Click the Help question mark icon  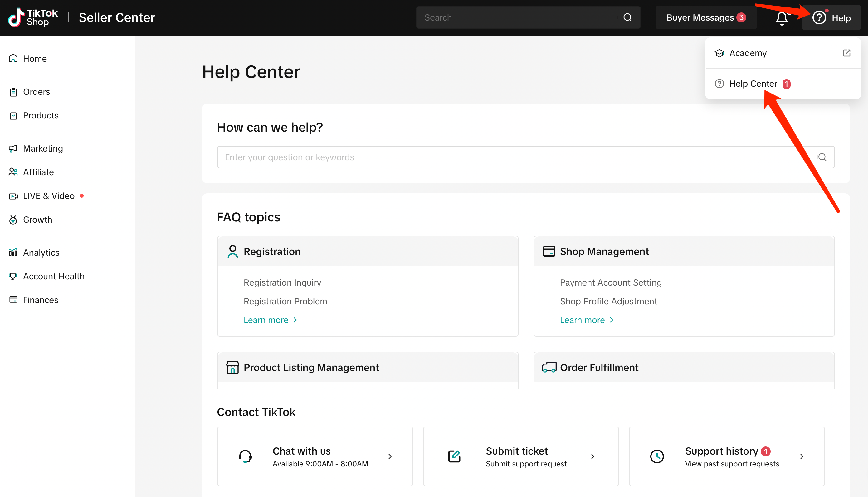pyautogui.click(x=819, y=18)
